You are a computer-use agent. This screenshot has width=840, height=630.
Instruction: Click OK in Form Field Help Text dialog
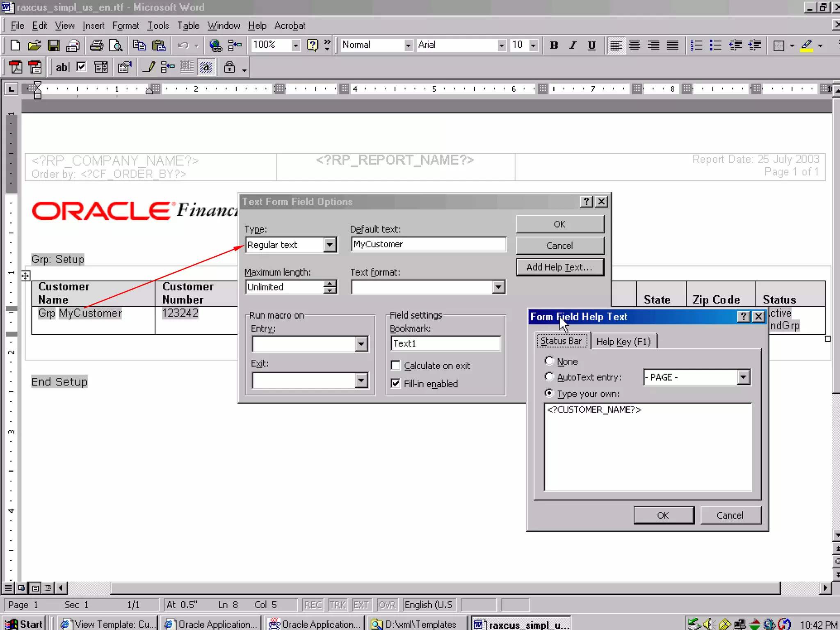pos(663,515)
